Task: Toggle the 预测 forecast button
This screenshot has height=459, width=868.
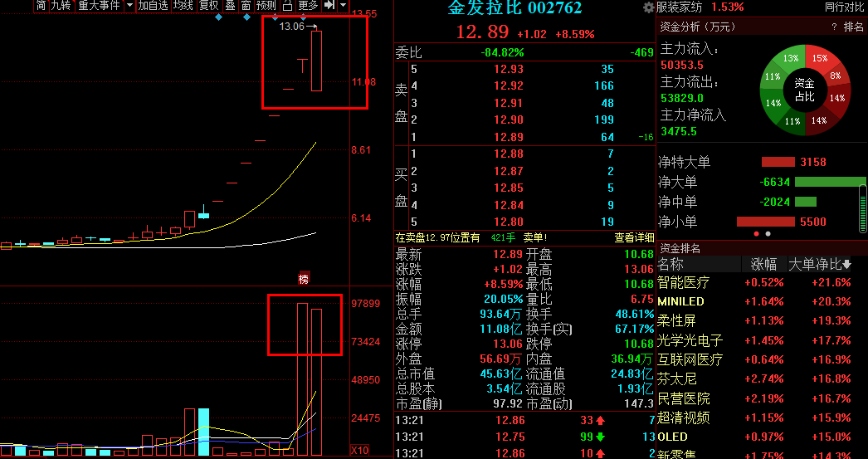Action: tap(267, 6)
